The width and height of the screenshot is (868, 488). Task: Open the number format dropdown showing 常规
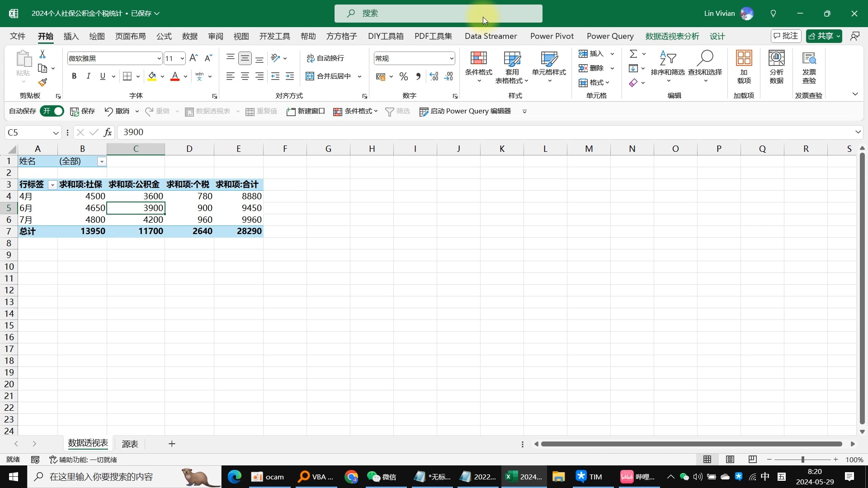(x=451, y=58)
